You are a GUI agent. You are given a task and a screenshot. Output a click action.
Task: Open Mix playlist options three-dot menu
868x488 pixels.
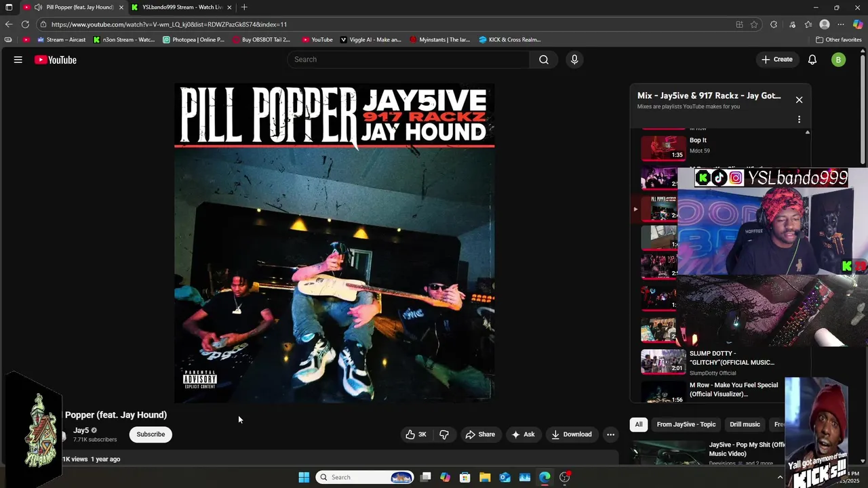coord(799,119)
